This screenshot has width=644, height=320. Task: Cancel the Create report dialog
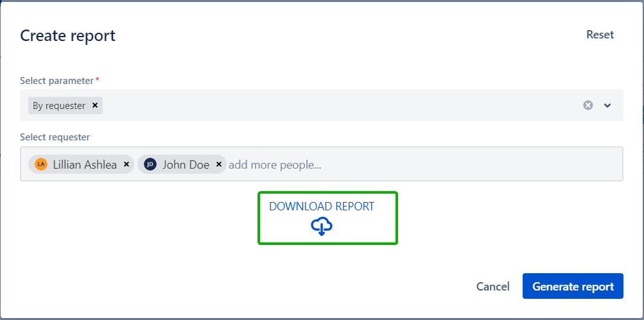pyautogui.click(x=492, y=287)
